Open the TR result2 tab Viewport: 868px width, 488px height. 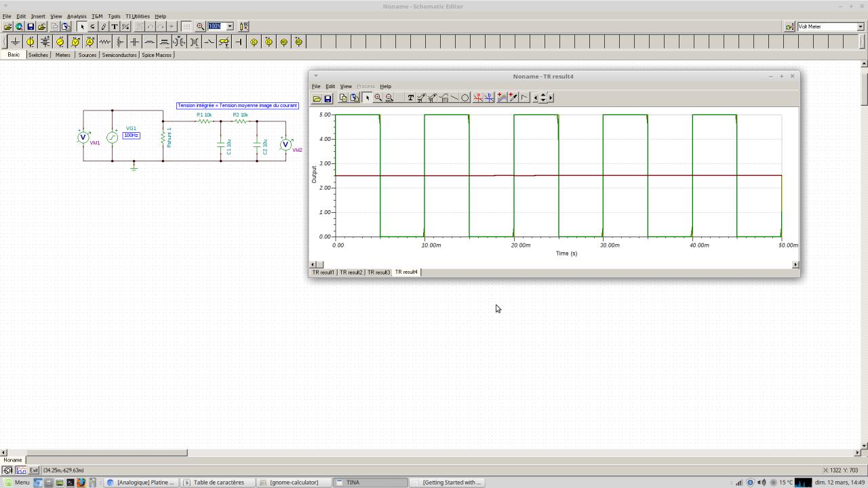[351, 272]
